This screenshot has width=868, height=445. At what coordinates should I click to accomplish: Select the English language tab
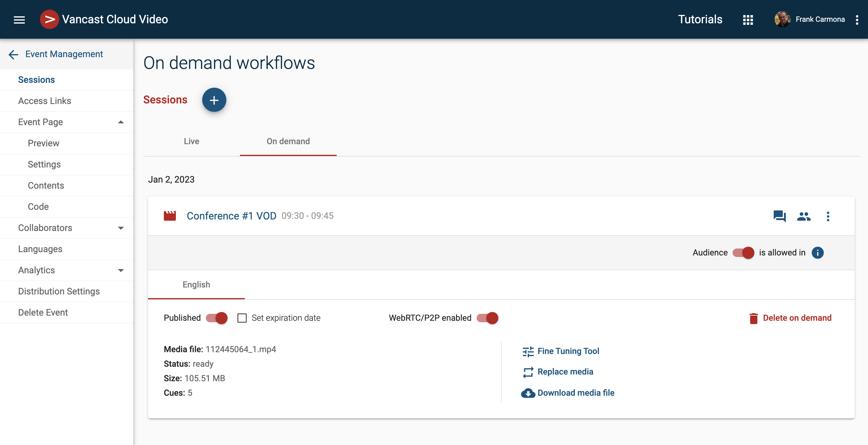tap(196, 284)
